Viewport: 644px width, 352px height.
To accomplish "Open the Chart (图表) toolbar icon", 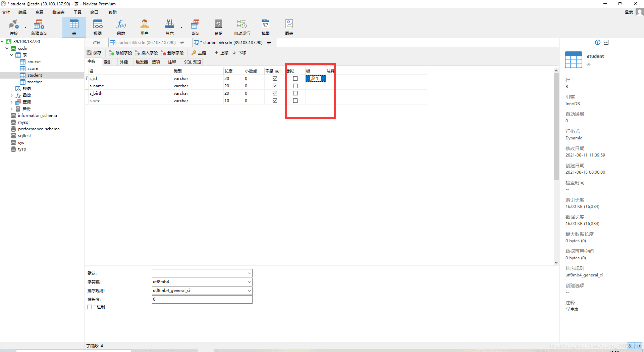I will pyautogui.click(x=289, y=27).
